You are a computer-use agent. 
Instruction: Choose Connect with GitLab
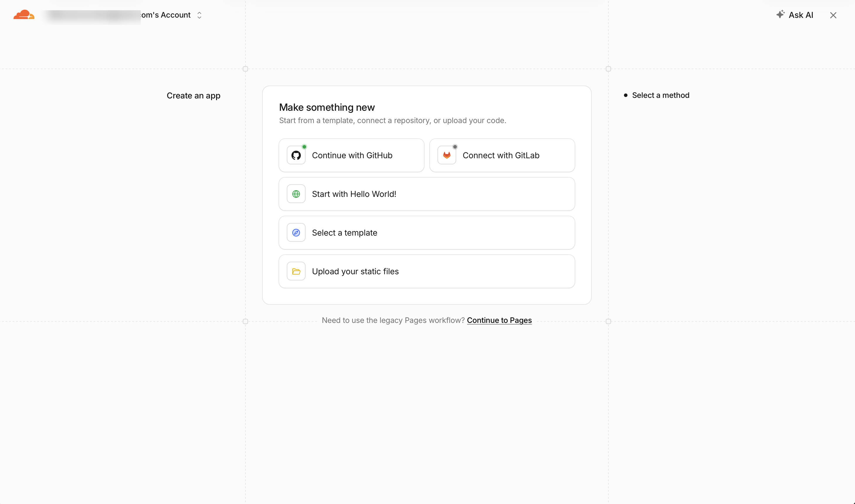click(x=502, y=155)
